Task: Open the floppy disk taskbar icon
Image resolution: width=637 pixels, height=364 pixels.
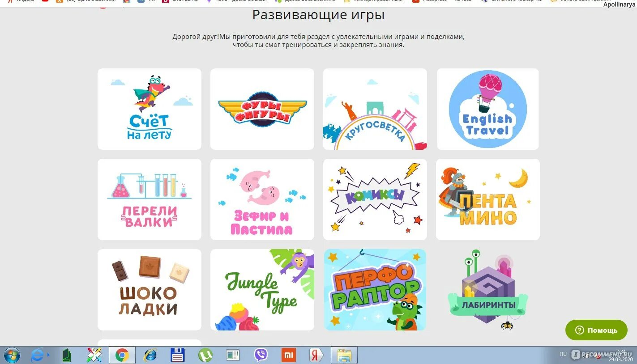Action: click(178, 355)
